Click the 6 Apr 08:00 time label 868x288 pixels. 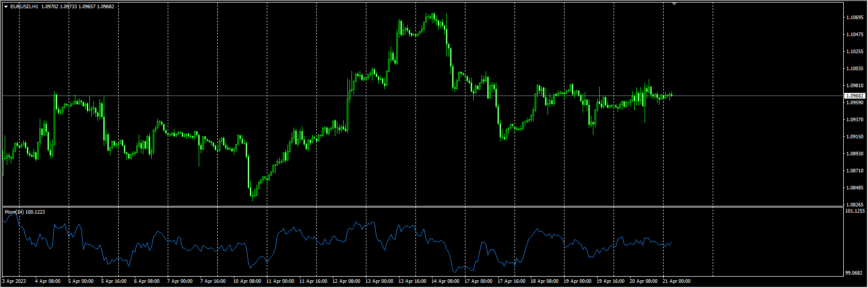[x=147, y=281]
